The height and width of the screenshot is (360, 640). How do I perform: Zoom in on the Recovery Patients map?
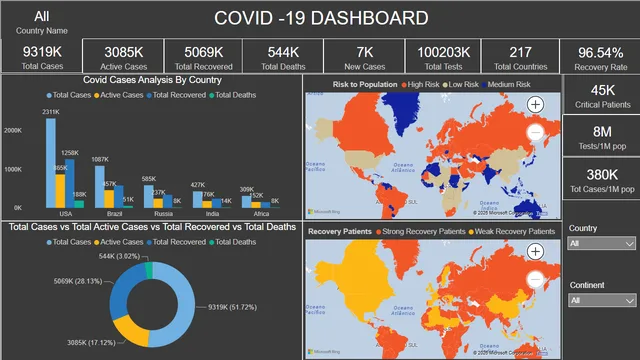point(535,251)
